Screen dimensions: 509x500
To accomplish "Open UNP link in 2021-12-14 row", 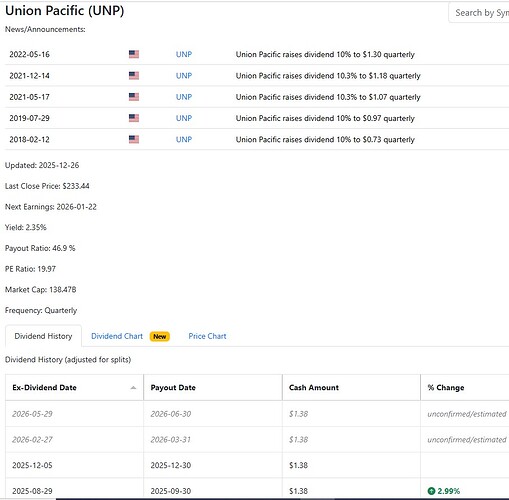I will click(184, 76).
